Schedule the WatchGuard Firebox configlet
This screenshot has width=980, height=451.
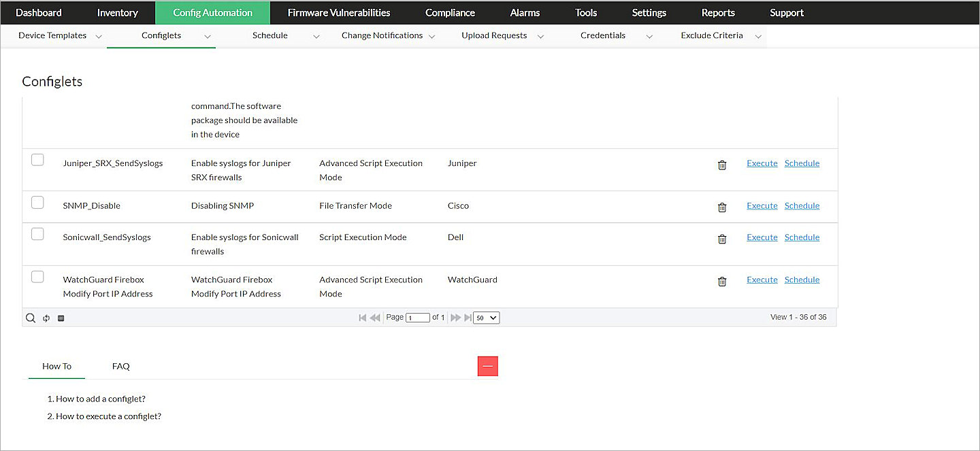(x=802, y=279)
